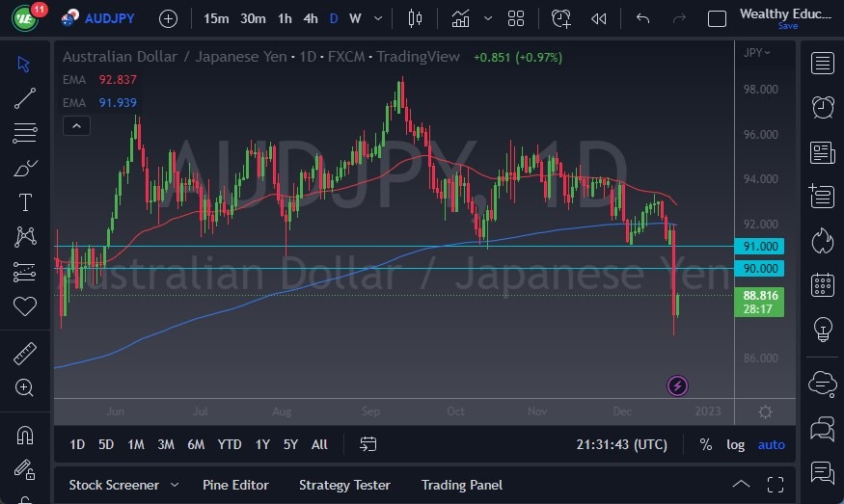Set date range to YTD
The height and width of the screenshot is (504, 844).
pos(230,444)
